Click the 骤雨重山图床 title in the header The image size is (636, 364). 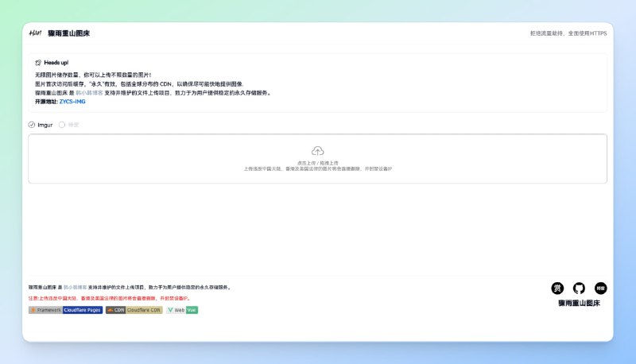point(68,33)
